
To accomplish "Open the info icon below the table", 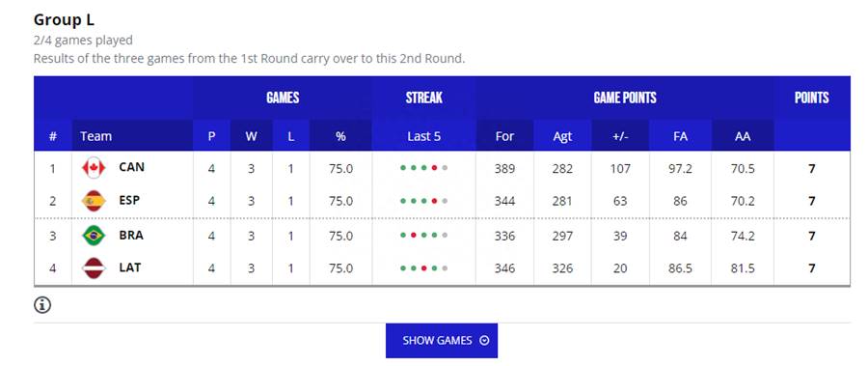I will point(42,304).
